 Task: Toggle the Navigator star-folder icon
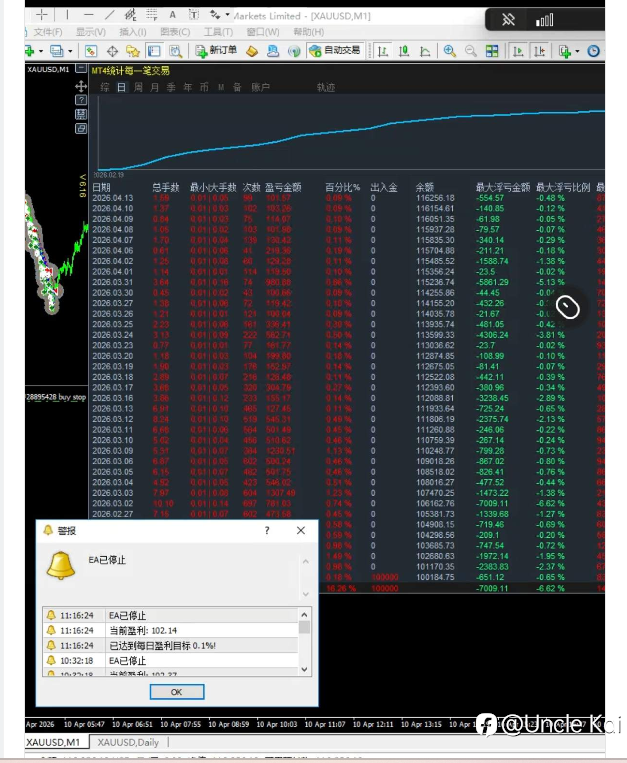[x=133, y=51]
